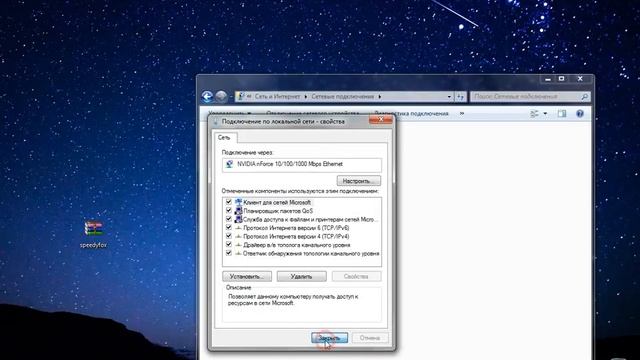Close the Network Connections explorer window
Viewport: 640px width, 360px height.
pyautogui.click(x=580, y=79)
